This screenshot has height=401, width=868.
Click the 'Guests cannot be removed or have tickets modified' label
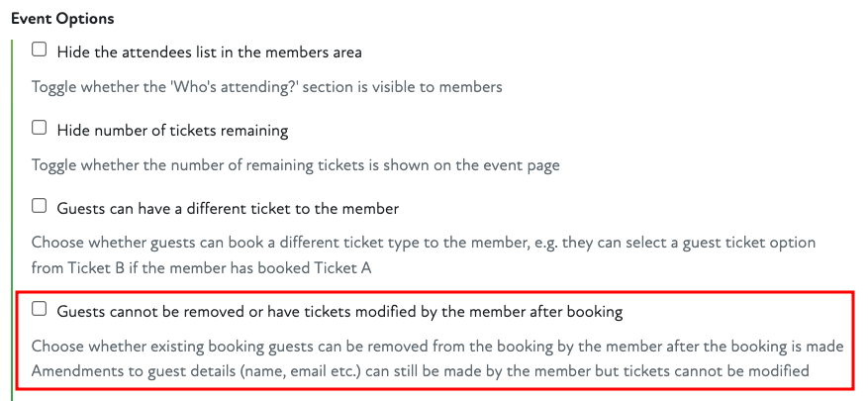coord(339,311)
